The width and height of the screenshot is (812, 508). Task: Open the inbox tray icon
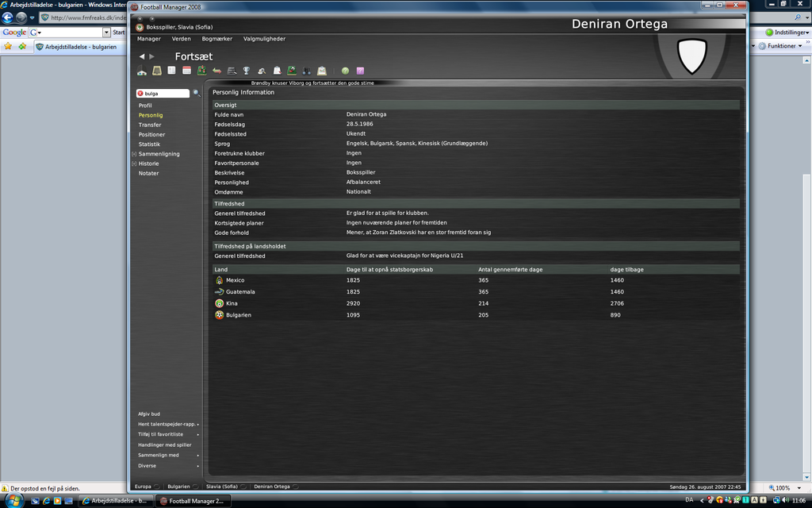click(x=156, y=71)
